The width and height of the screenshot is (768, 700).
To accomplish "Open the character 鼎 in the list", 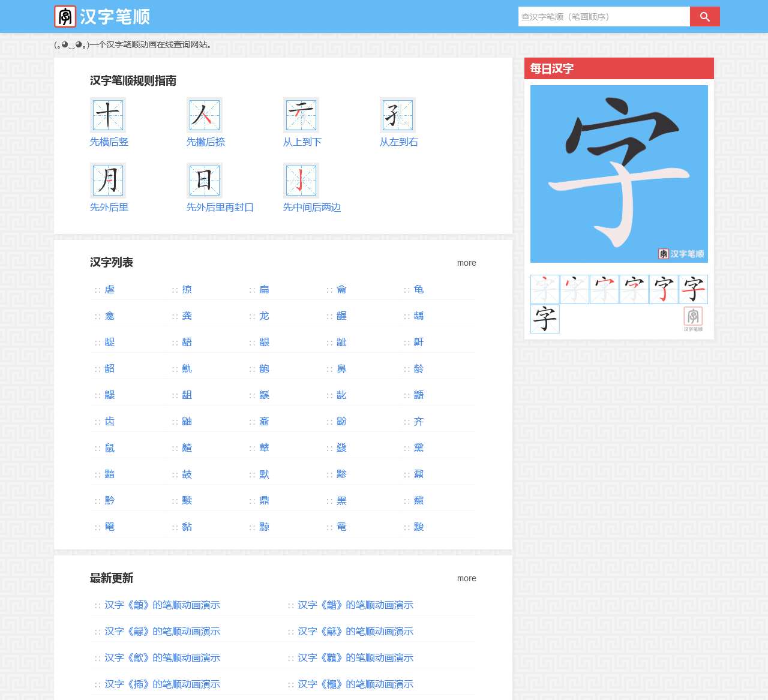I will point(264,500).
